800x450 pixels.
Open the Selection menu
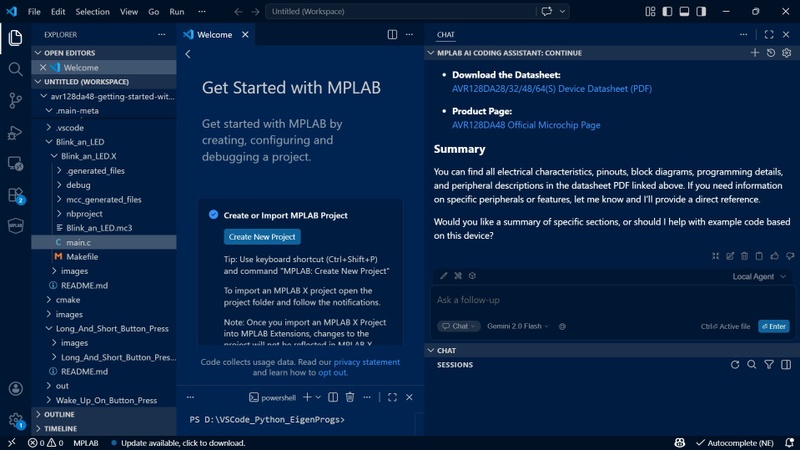tap(92, 11)
